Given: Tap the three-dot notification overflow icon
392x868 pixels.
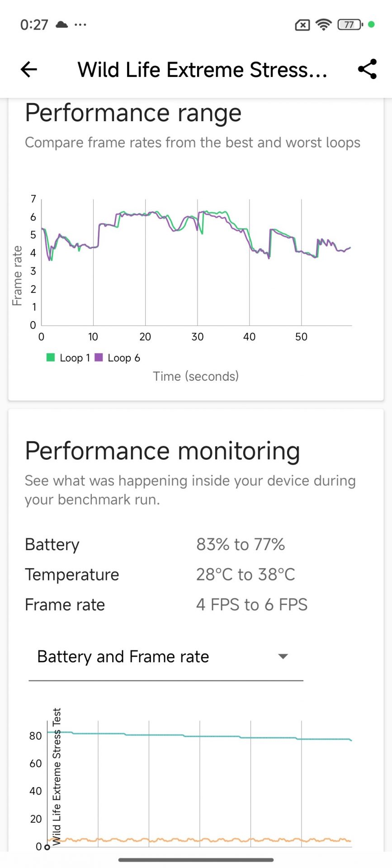Looking at the screenshot, I should pos(80,24).
